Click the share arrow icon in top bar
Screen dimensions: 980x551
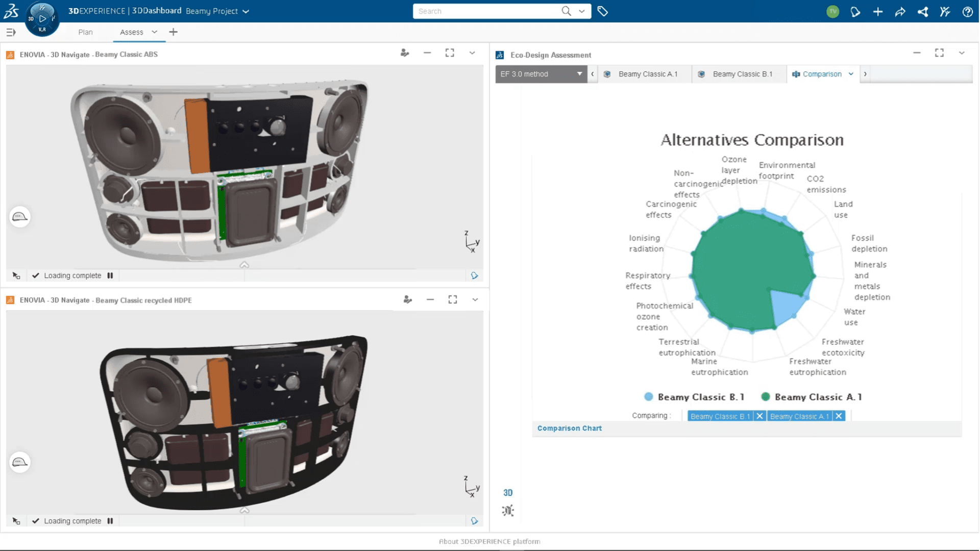(900, 12)
